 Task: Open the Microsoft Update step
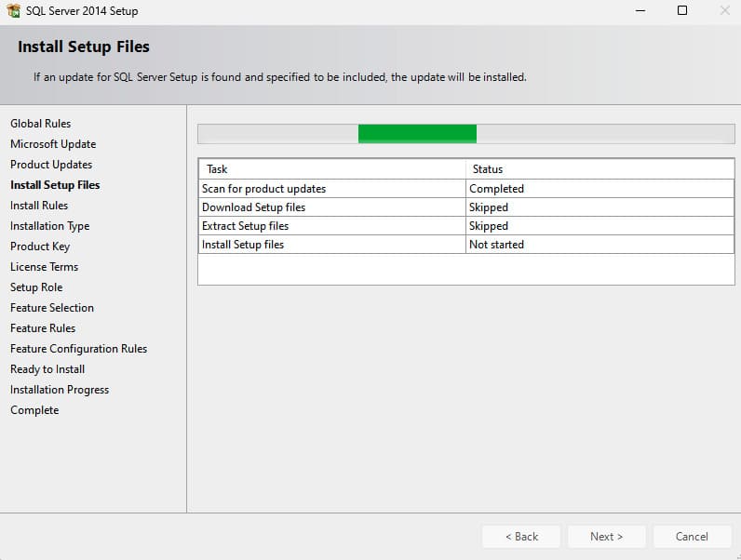[53, 144]
